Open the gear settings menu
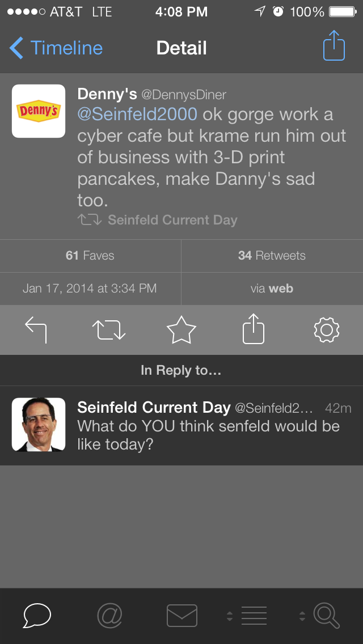 point(326,330)
